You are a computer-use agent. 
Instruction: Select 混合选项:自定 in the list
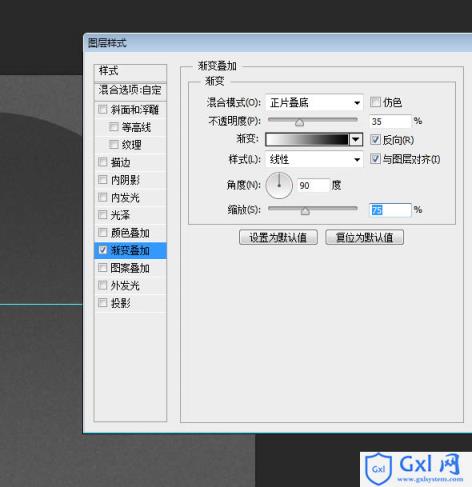130,91
